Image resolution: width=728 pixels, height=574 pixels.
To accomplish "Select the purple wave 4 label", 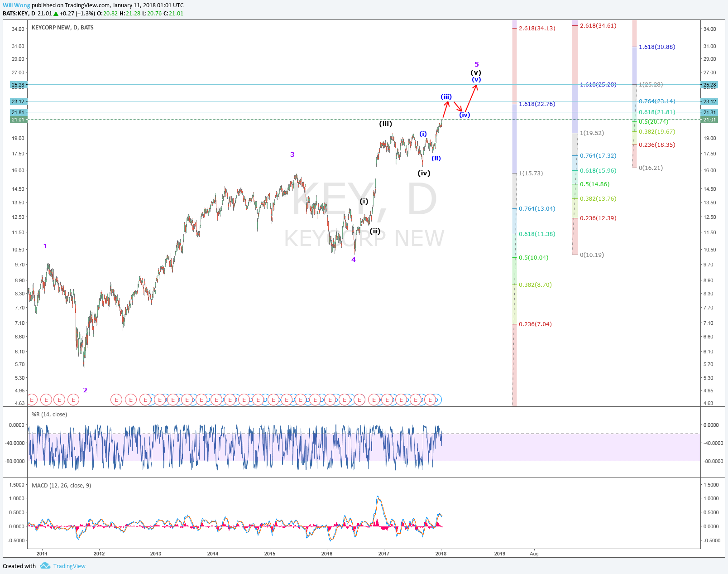I will (354, 260).
